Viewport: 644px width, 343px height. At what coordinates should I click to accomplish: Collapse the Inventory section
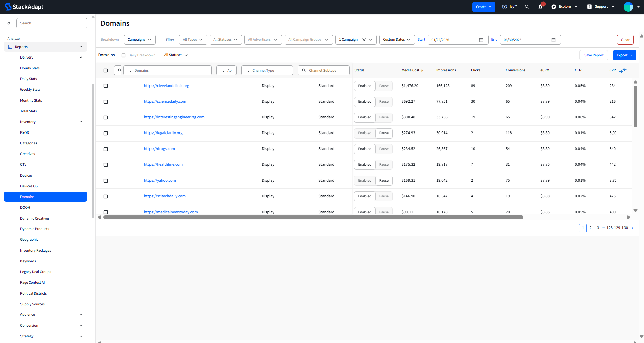(x=81, y=122)
